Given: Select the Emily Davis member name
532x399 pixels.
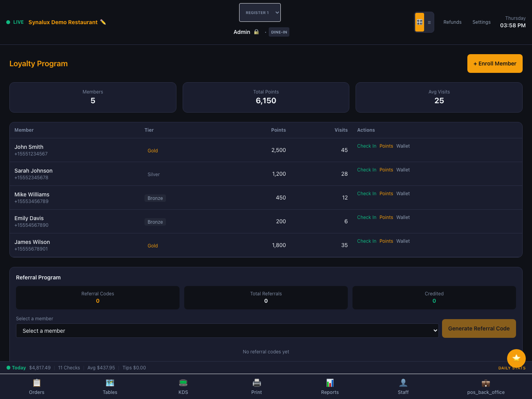Looking at the screenshot, I should tap(29, 218).
